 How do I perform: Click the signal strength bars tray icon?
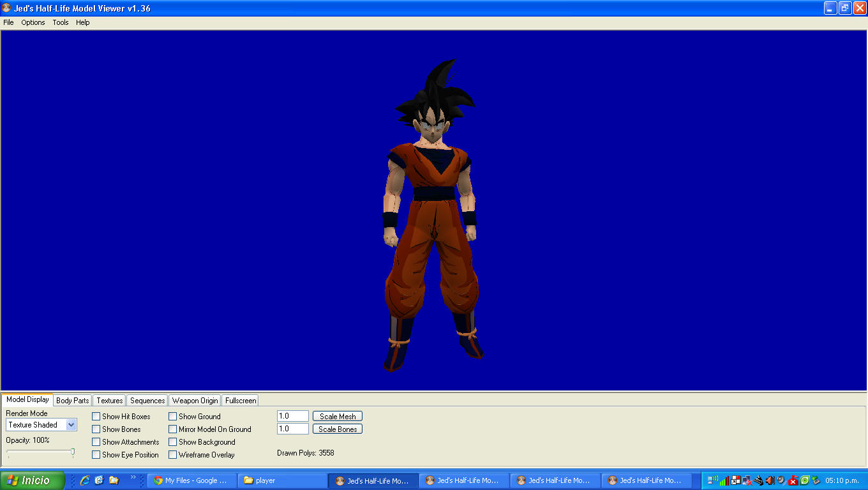[724, 481]
